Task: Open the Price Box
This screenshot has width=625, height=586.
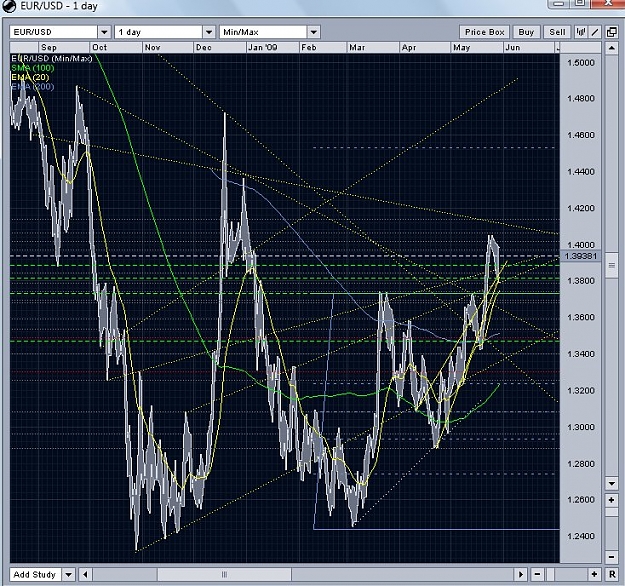Action: [484, 32]
